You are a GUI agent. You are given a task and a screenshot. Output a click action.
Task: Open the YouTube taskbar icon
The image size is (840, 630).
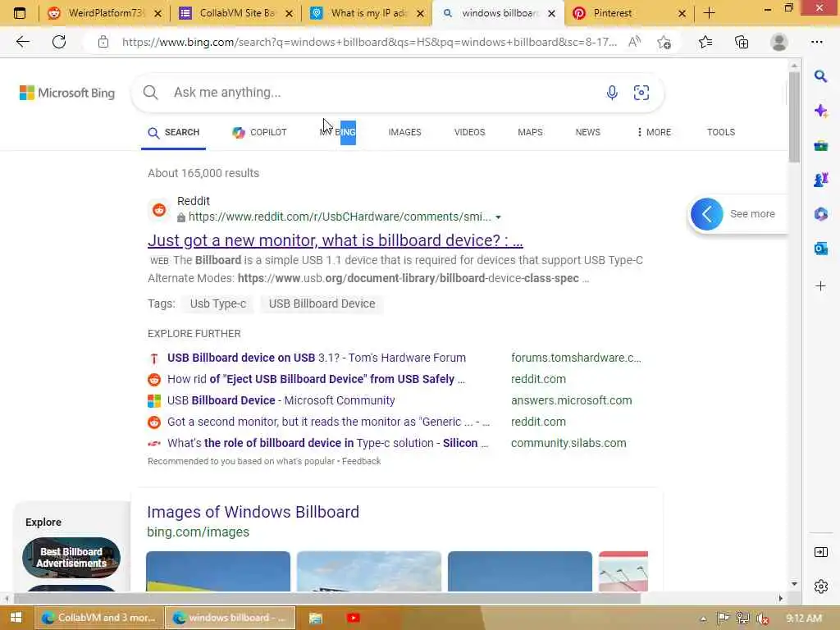(x=353, y=619)
